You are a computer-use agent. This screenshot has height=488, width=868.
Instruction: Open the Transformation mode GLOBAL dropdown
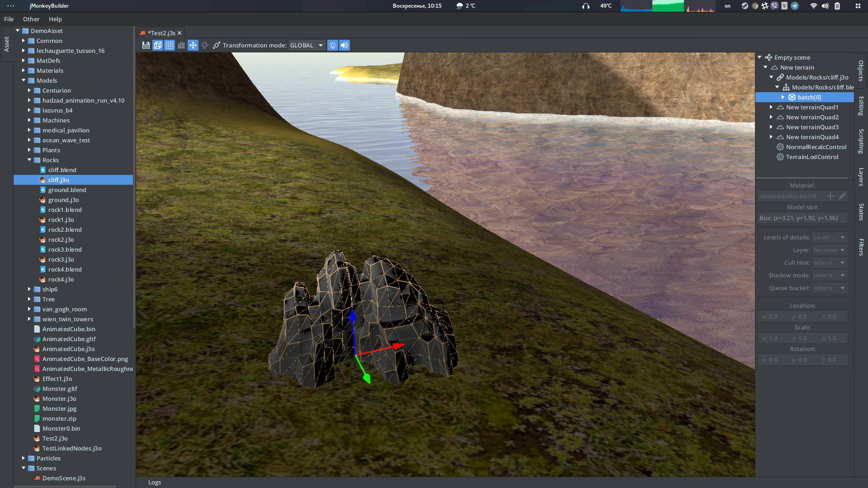coord(307,45)
